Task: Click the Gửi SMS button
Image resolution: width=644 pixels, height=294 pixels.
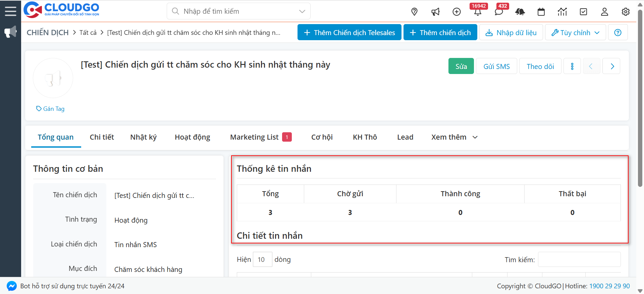Action: point(496,66)
